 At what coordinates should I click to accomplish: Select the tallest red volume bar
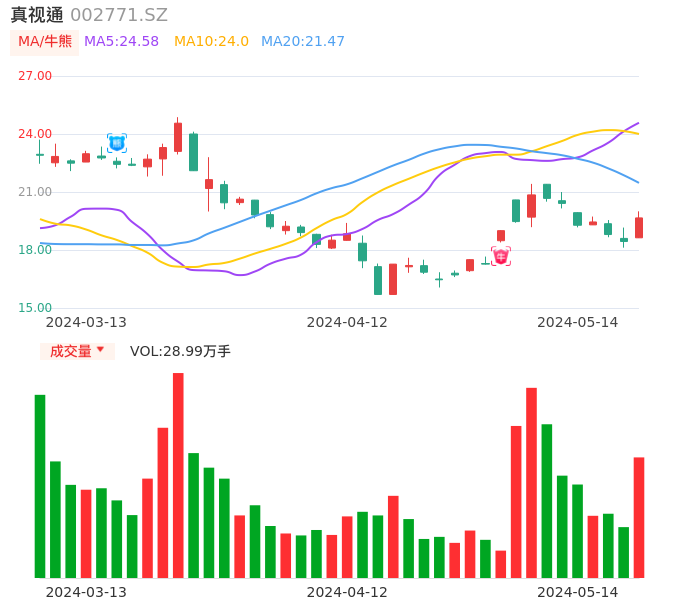pos(178,475)
